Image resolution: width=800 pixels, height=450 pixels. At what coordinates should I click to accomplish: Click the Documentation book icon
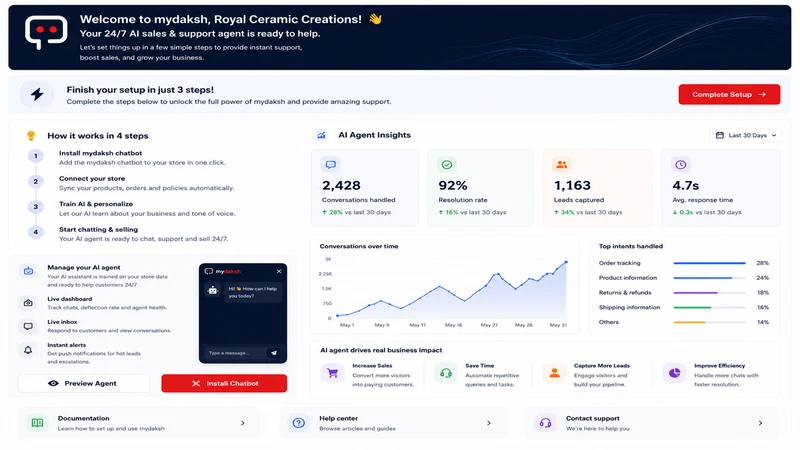coord(37,423)
